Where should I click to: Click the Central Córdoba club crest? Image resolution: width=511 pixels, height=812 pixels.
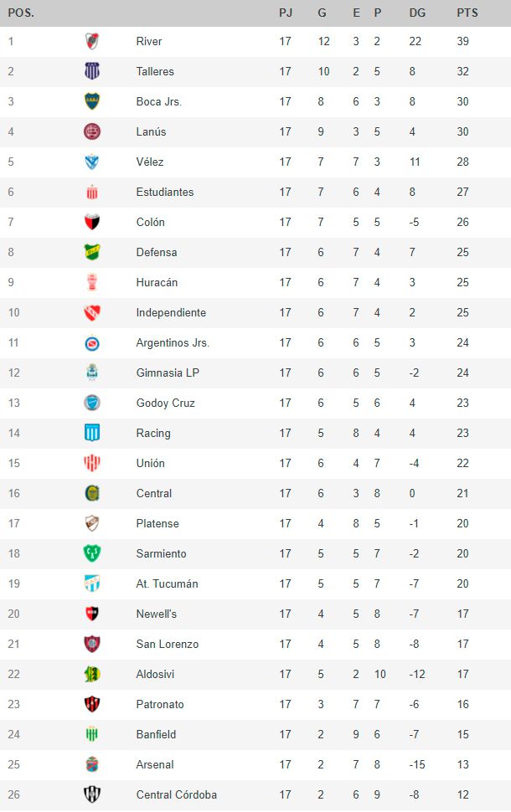[x=92, y=794]
